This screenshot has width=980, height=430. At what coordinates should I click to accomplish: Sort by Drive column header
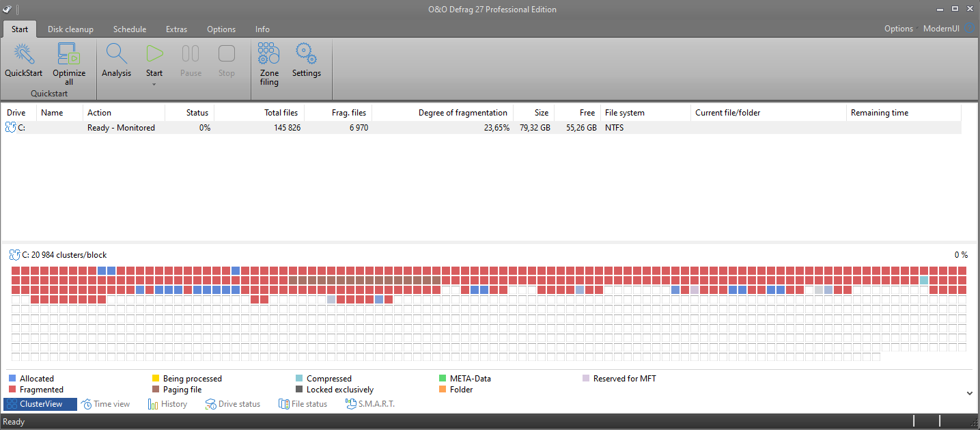pyautogui.click(x=19, y=113)
